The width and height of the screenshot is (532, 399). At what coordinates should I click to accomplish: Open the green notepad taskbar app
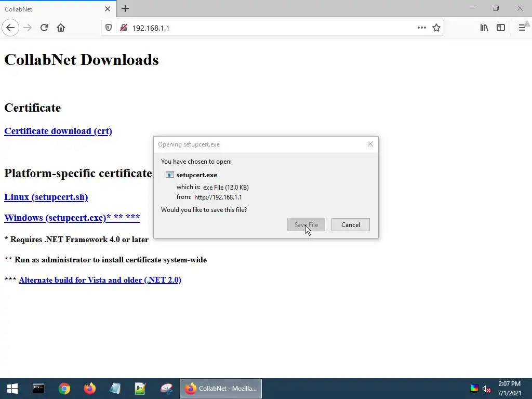pyautogui.click(x=140, y=389)
